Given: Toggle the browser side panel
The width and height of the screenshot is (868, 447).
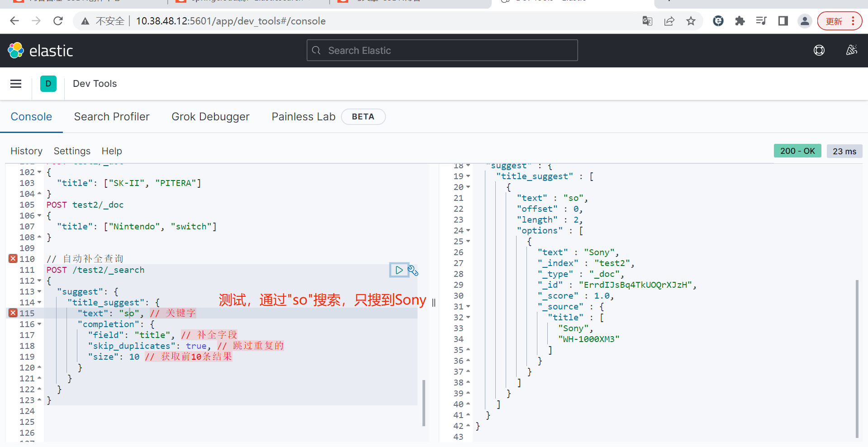Looking at the screenshot, I should 783,21.
